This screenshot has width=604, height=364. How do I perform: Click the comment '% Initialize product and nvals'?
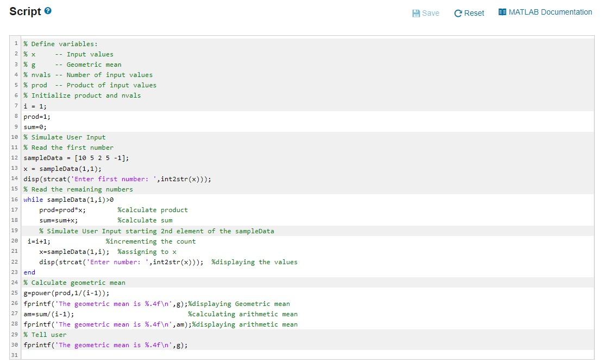pos(83,95)
